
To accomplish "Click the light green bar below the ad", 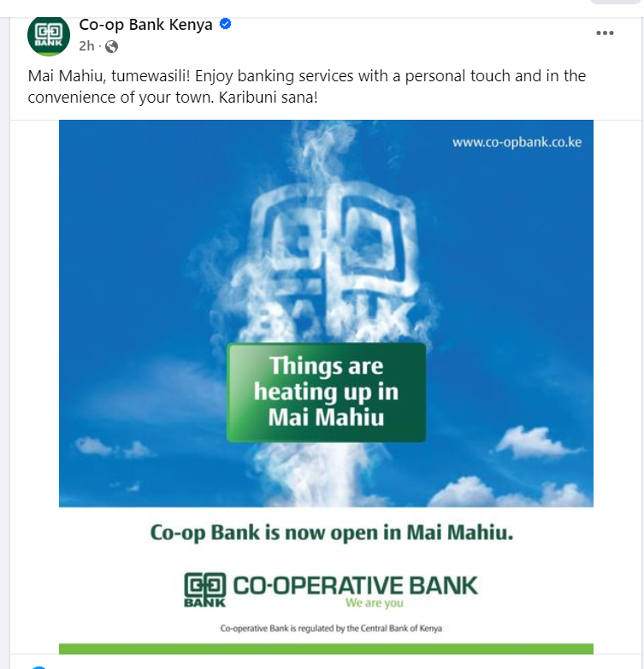I will click(x=326, y=648).
